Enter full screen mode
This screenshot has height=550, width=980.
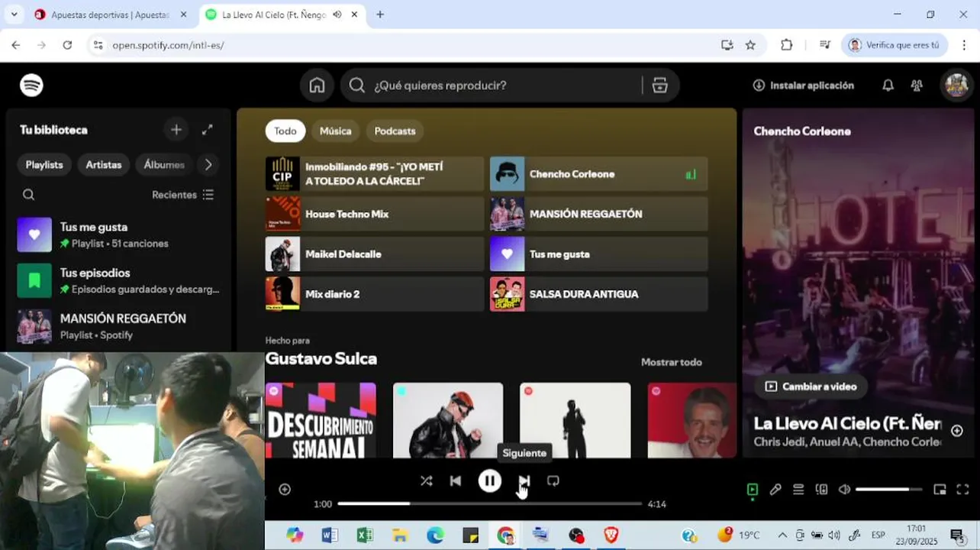tap(963, 490)
